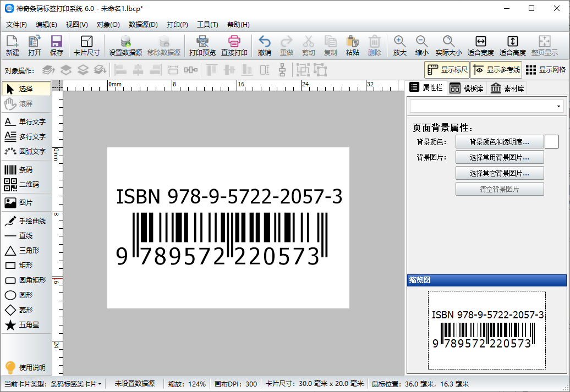Open the 打印(P) menu

(x=177, y=25)
